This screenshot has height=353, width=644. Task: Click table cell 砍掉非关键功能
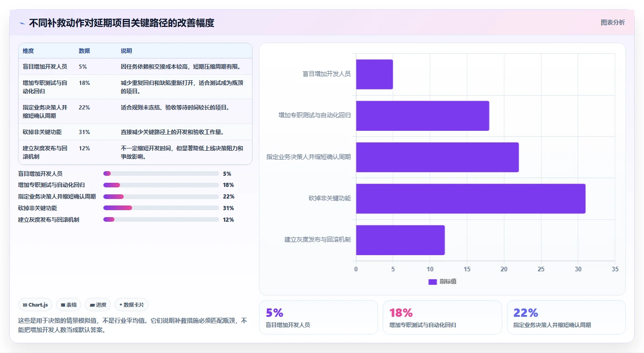click(42, 132)
